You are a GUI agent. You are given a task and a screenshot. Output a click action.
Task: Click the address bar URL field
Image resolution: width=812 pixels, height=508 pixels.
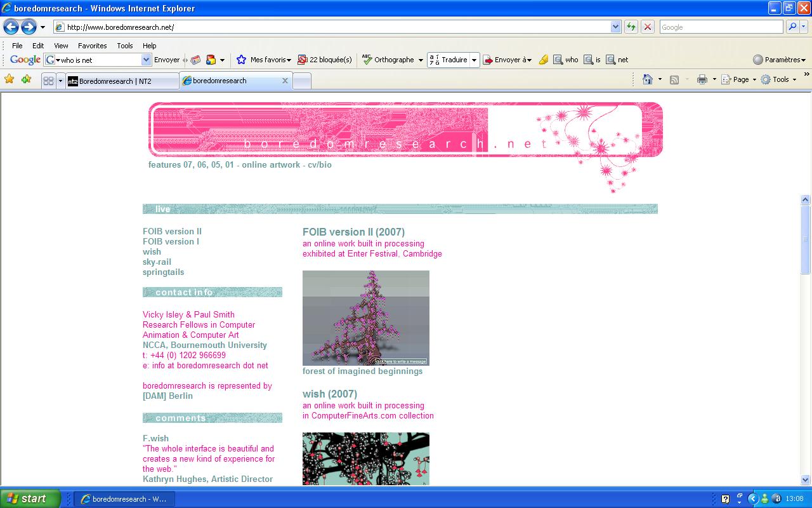click(x=337, y=27)
